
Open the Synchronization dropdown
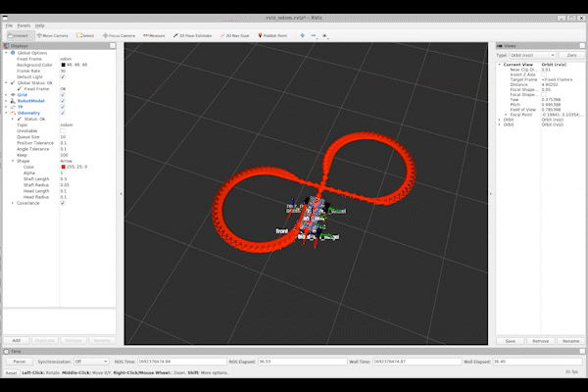pos(91,362)
